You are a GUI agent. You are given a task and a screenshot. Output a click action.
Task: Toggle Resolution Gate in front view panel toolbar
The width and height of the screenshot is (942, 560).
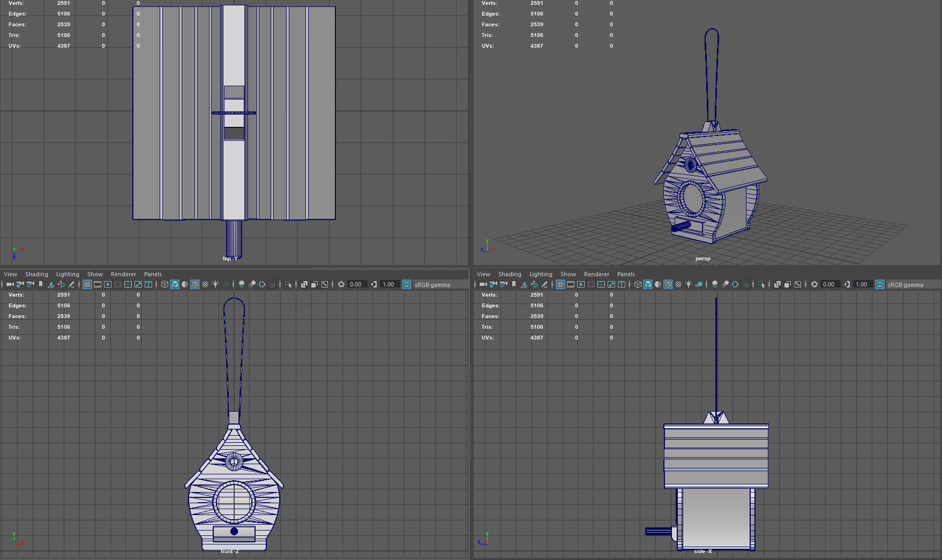[x=108, y=284]
